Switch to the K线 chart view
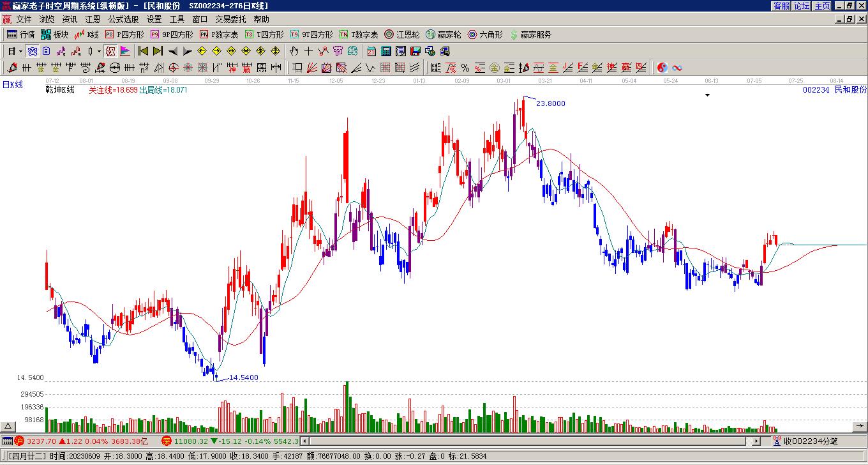 87,34
